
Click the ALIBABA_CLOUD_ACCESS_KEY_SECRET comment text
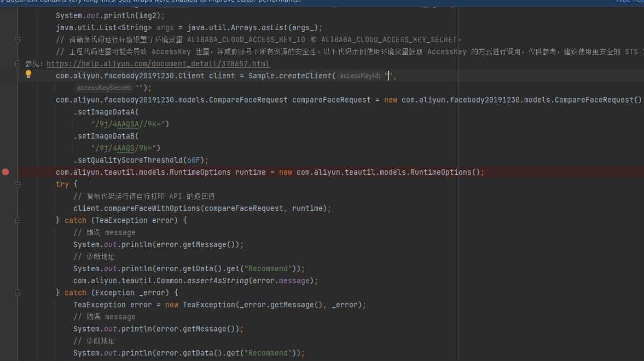tap(388, 40)
